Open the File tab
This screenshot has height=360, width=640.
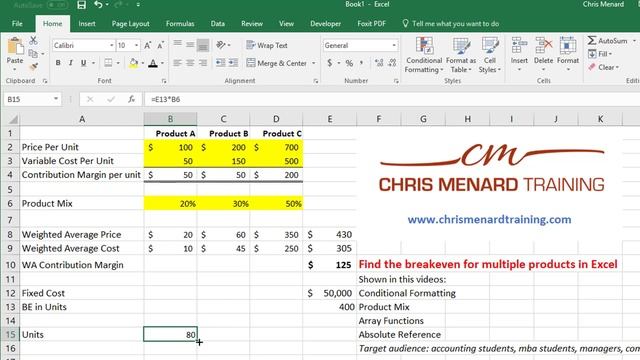tap(17, 24)
